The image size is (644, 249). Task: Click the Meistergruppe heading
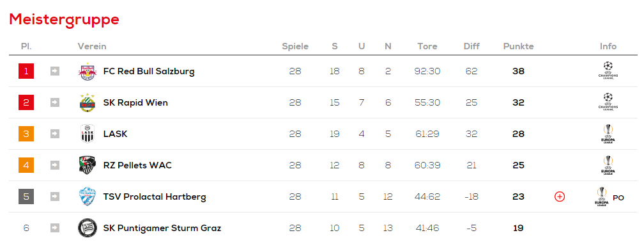coord(64,19)
